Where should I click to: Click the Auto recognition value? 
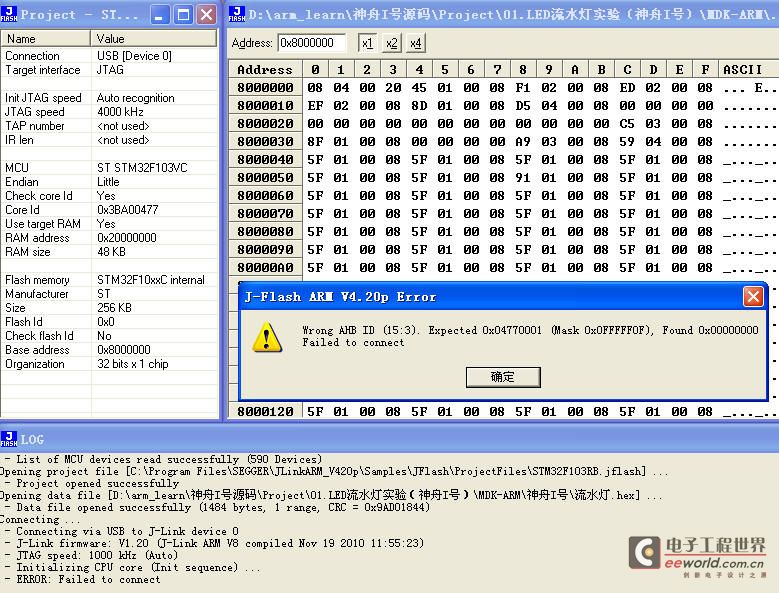click(x=136, y=98)
